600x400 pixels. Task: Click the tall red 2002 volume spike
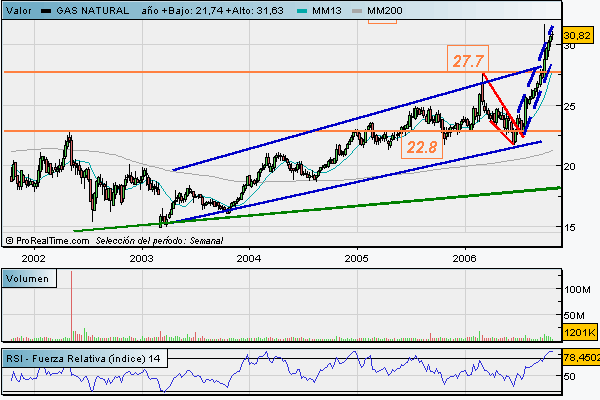(x=71, y=306)
